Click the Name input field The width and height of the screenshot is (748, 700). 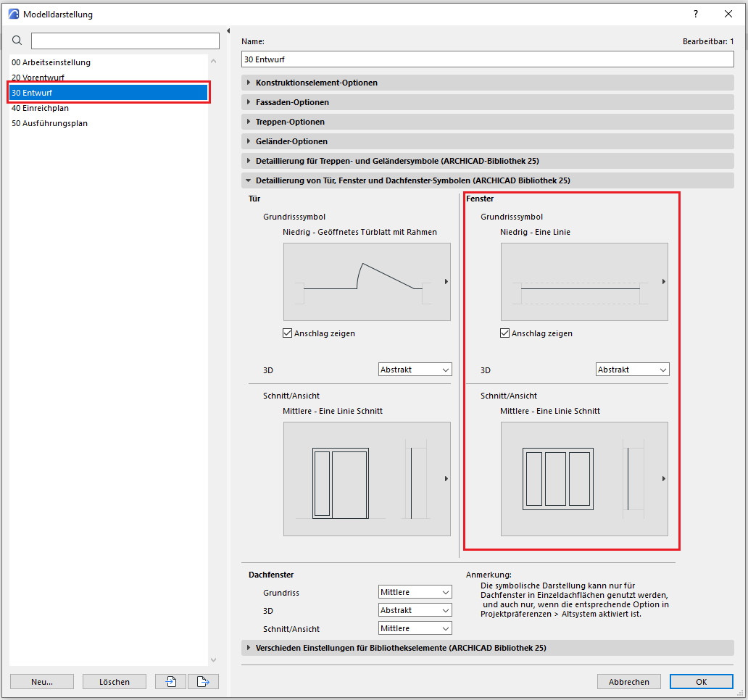[487, 59]
